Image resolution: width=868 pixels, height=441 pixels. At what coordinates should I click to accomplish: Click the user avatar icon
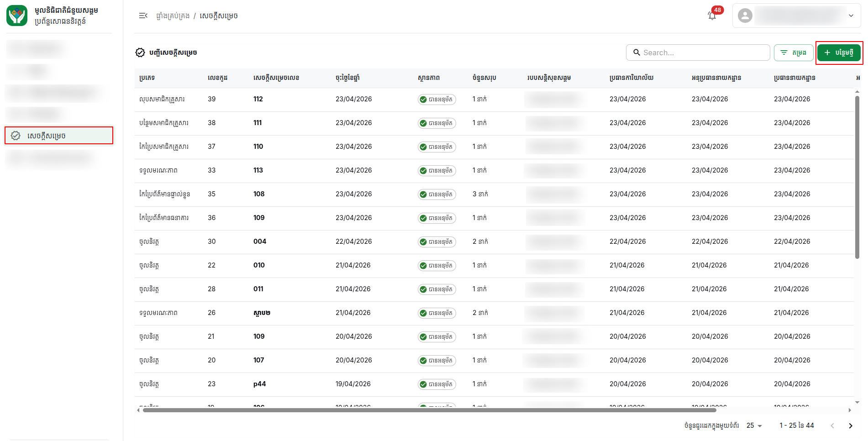745,16
